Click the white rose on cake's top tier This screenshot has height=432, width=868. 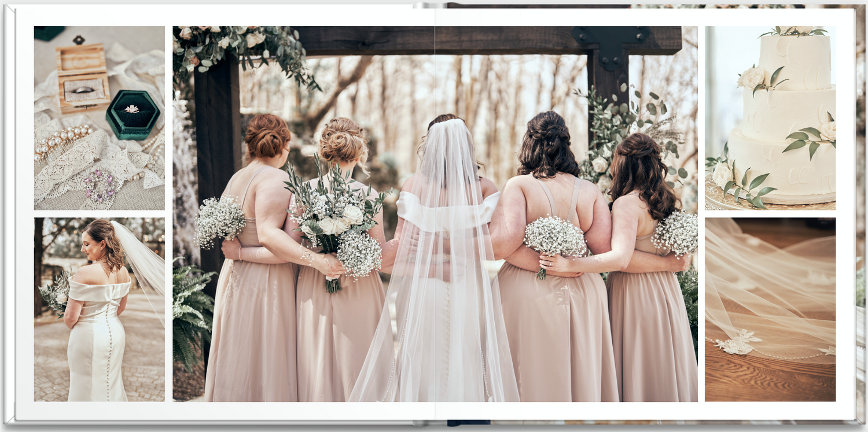click(x=752, y=77)
